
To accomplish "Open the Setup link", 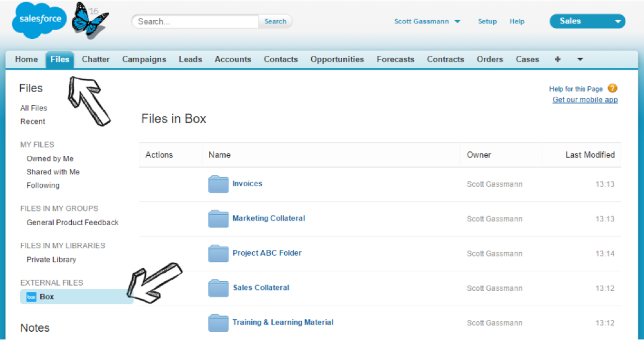I will tap(487, 21).
